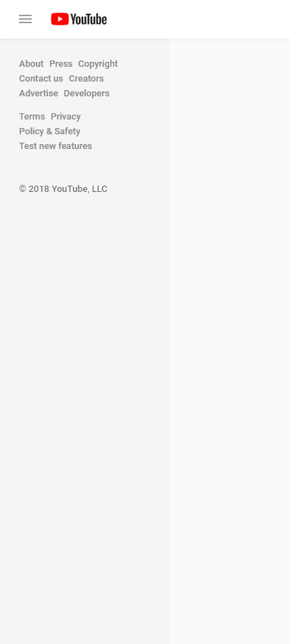Open the hamburger guide menu
The height and width of the screenshot is (644, 290).
(25, 19)
